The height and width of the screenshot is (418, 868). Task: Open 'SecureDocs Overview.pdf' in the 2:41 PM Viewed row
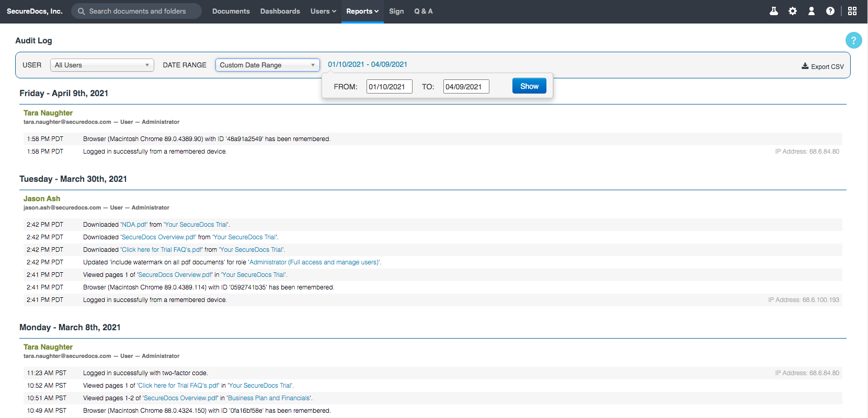click(175, 275)
